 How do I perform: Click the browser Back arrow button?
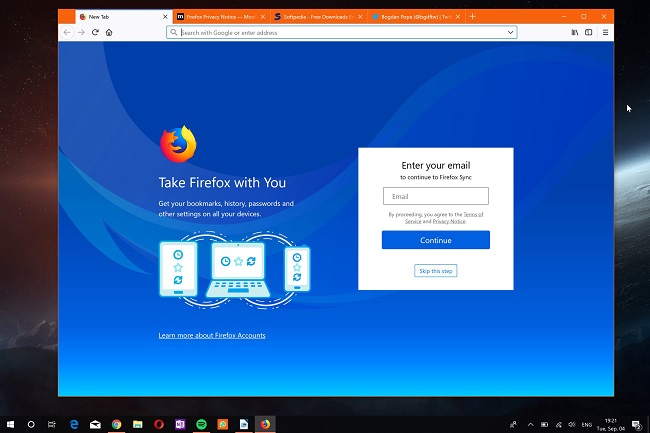[67, 32]
